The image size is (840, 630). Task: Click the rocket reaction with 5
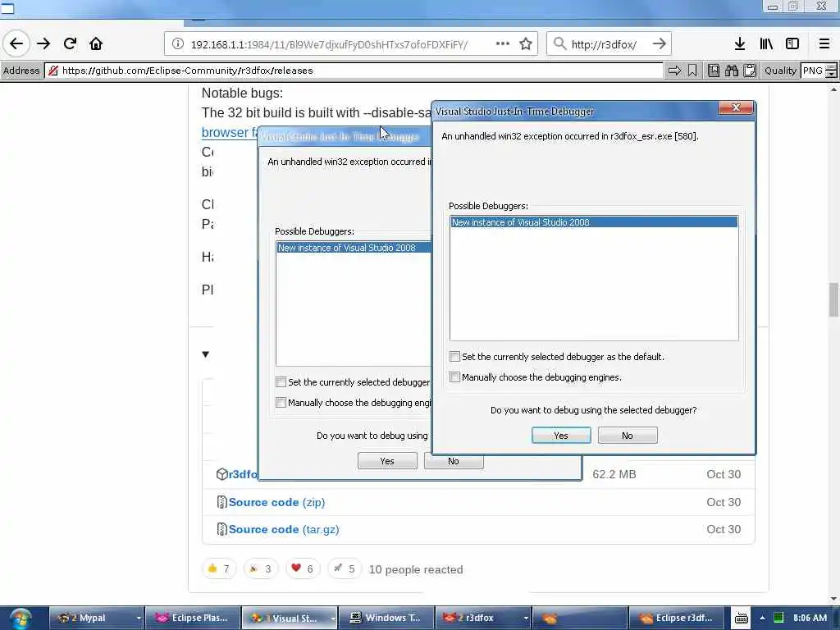click(344, 568)
